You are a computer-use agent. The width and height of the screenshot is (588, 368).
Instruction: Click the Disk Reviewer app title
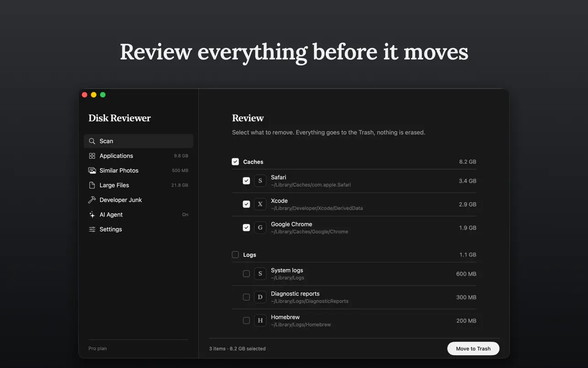pos(119,118)
